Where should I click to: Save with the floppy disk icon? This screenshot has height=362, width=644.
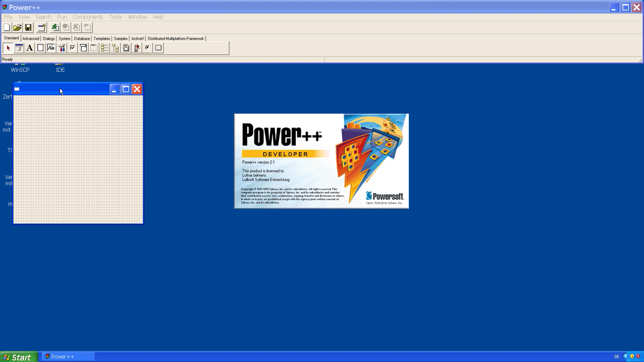28,27
